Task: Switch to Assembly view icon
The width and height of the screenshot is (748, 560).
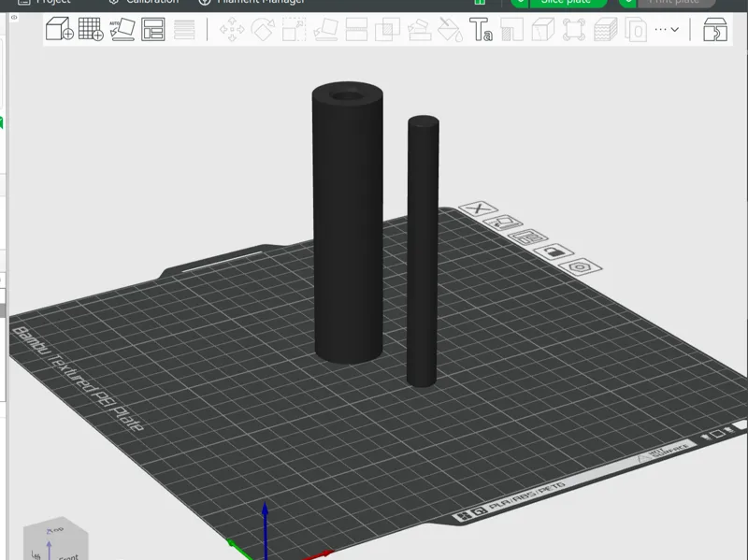Action: (715, 30)
